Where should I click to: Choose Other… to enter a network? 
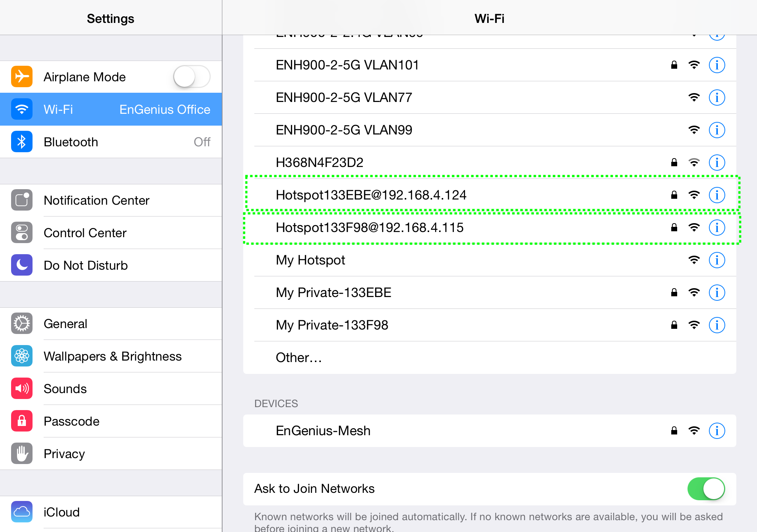pos(490,358)
